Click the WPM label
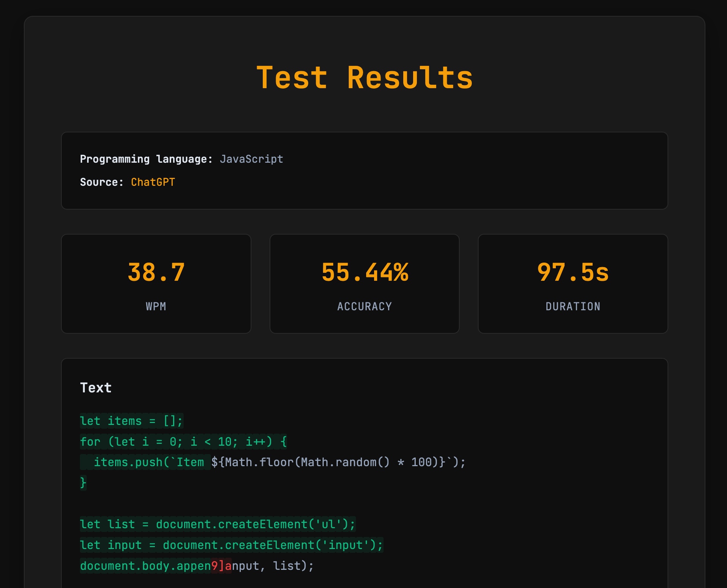The width and height of the screenshot is (727, 588). pyautogui.click(x=156, y=306)
